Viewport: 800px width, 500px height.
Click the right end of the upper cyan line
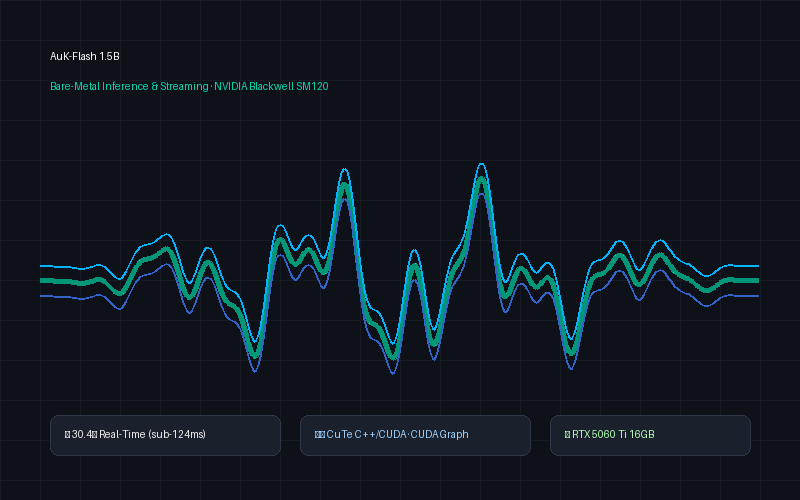(x=756, y=266)
